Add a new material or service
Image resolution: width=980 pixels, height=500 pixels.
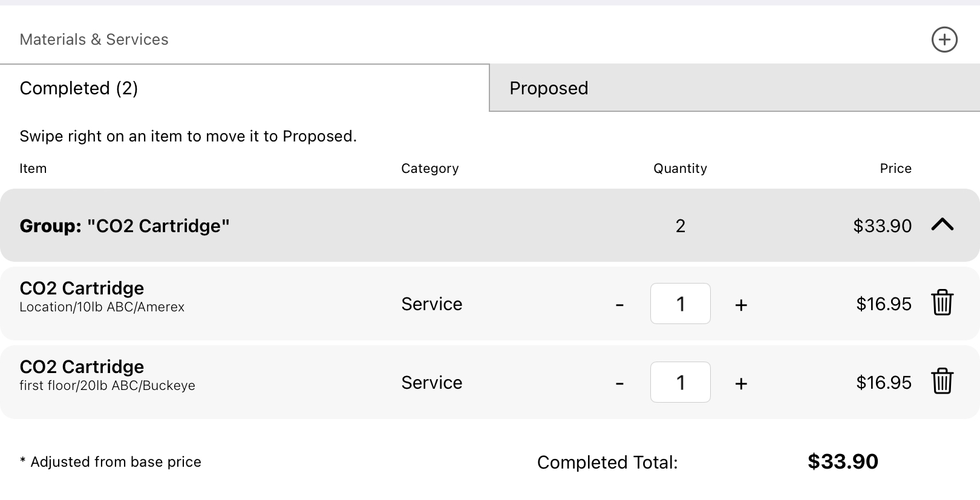tap(944, 40)
